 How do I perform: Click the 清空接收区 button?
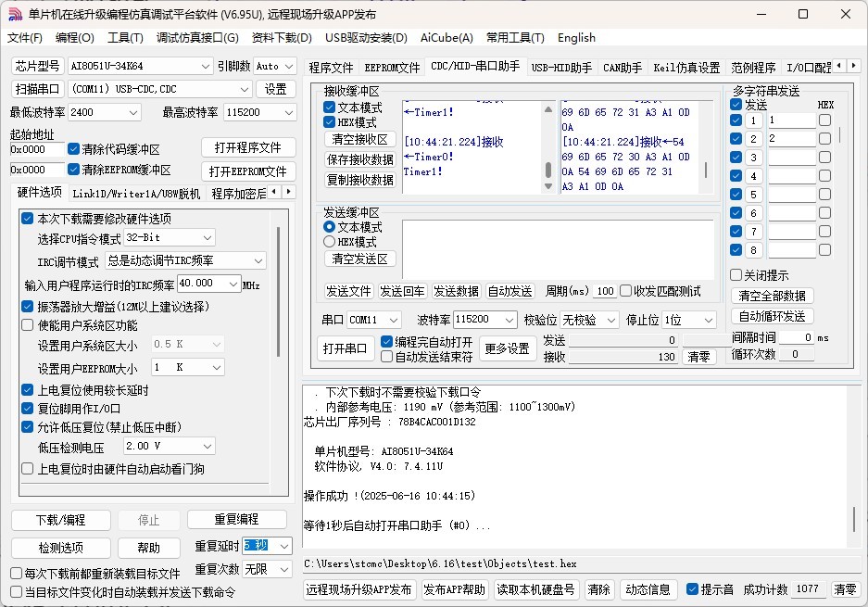pos(359,139)
